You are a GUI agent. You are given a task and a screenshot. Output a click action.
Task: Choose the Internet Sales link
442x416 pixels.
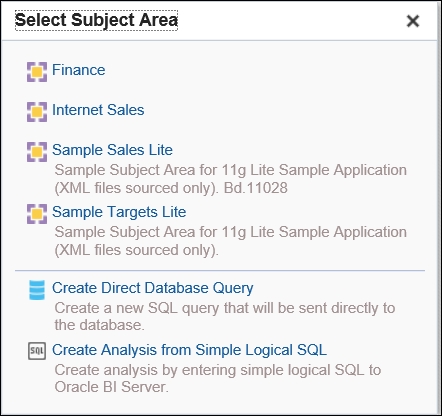[x=98, y=110]
